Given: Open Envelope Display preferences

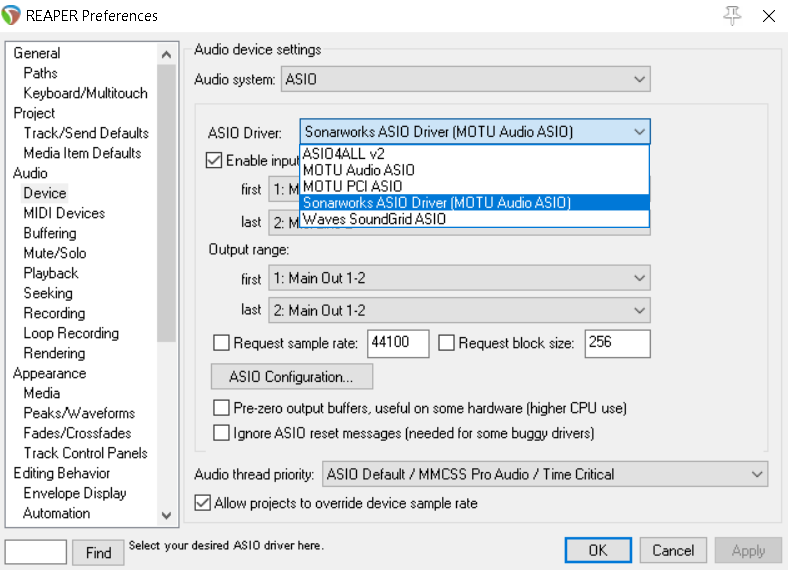Looking at the screenshot, I should point(75,493).
